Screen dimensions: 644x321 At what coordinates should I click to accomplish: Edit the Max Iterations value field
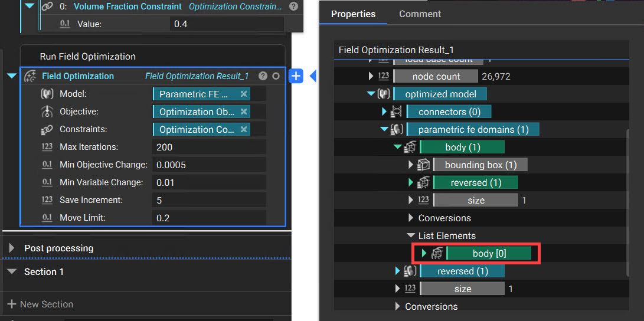click(x=208, y=147)
